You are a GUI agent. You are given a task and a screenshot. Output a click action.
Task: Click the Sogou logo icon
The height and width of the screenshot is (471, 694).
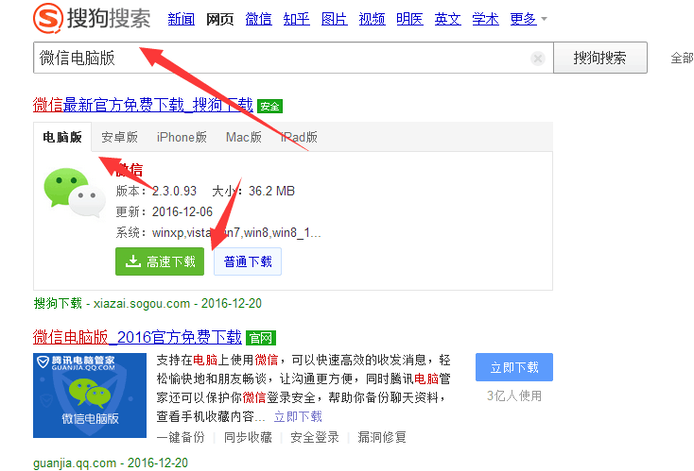pyautogui.click(x=48, y=18)
